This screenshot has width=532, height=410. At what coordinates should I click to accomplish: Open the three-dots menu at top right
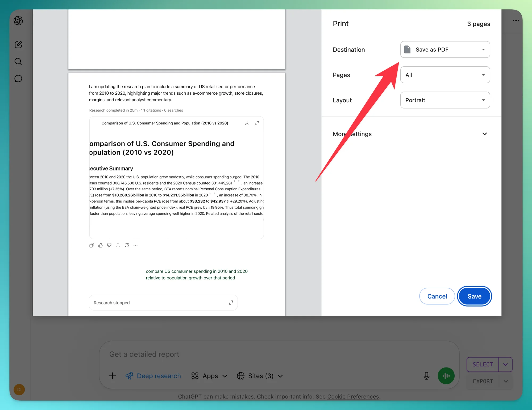click(516, 21)
